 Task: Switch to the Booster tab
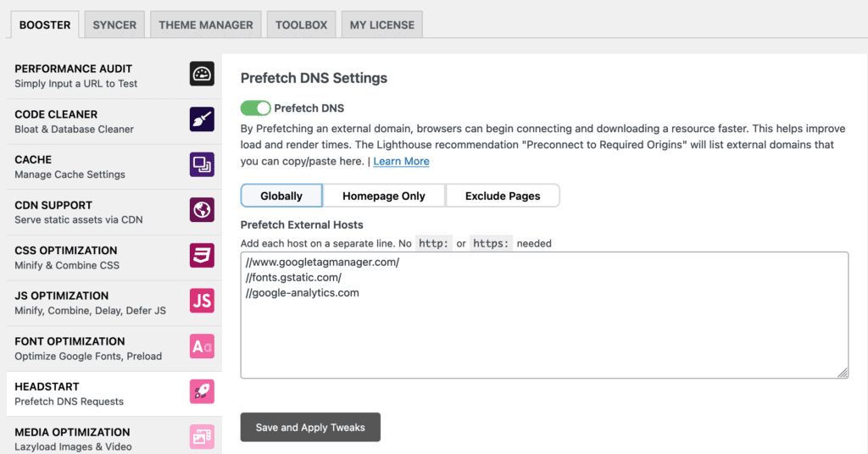tap(45, 25)
